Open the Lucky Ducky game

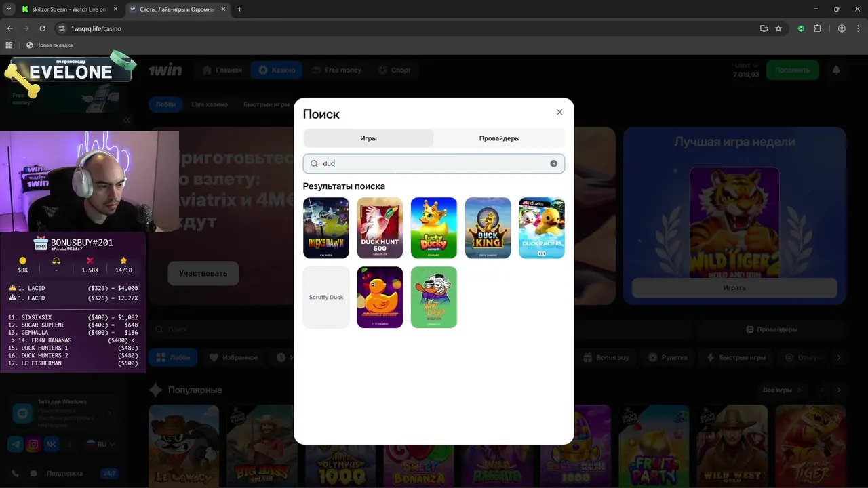pyautogui.click(x=434, y=228)
